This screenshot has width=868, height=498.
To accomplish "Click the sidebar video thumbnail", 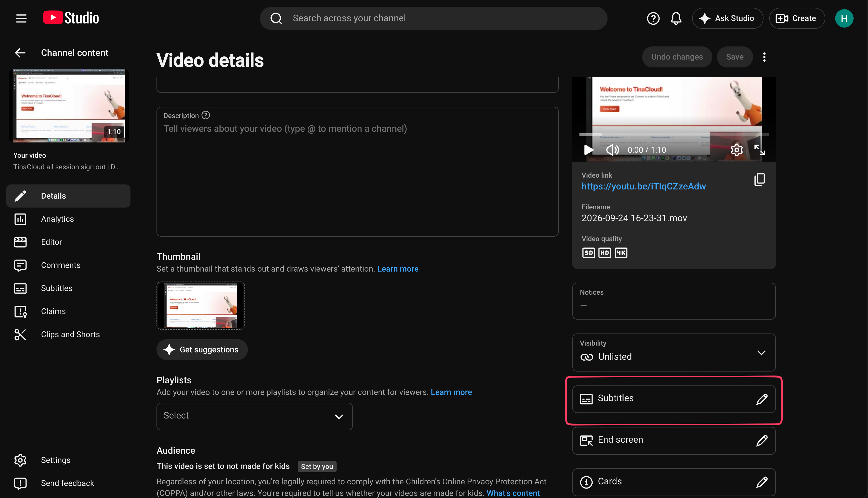I will point(69,106).
